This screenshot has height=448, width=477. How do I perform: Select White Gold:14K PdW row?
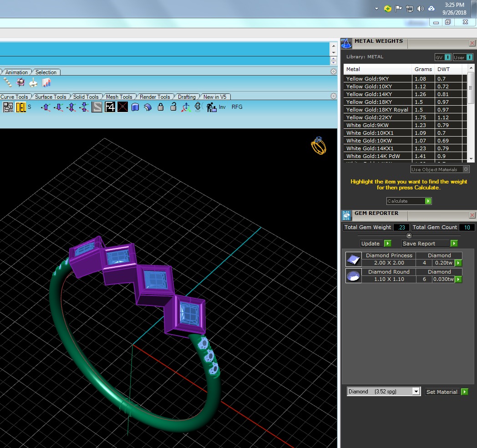coord(405,156)
